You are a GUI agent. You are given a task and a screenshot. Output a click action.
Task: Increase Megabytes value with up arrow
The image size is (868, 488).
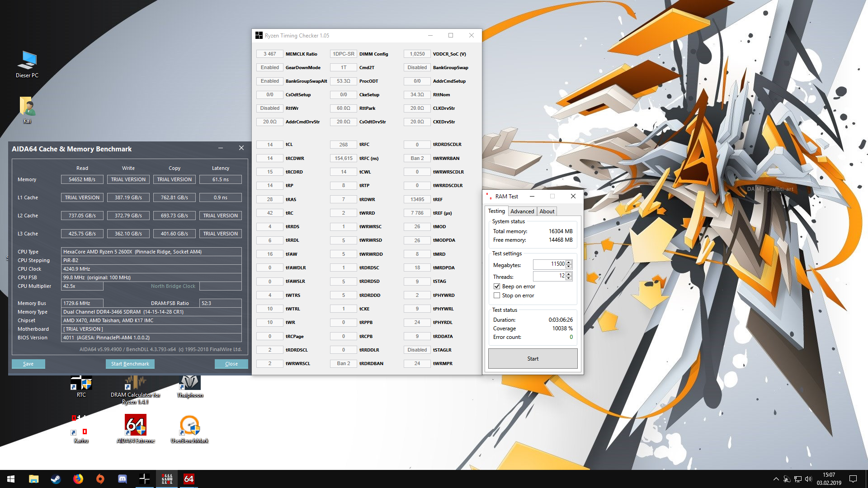(569, 262)
